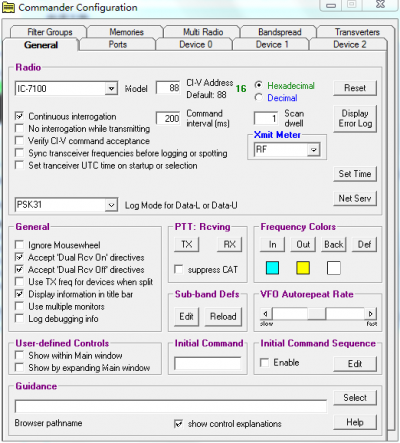The height and width of the screenshot is (443, 400).
Task: Click the VFO Autorepeat left arrow
Action: pyautogui.click(x=266, y=314)
